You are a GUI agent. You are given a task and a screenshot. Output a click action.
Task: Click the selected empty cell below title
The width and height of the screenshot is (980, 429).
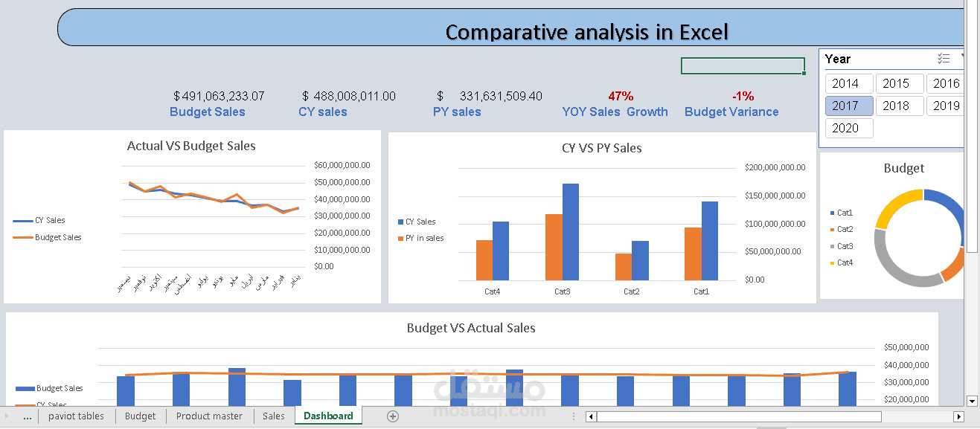tap(743, 66)
